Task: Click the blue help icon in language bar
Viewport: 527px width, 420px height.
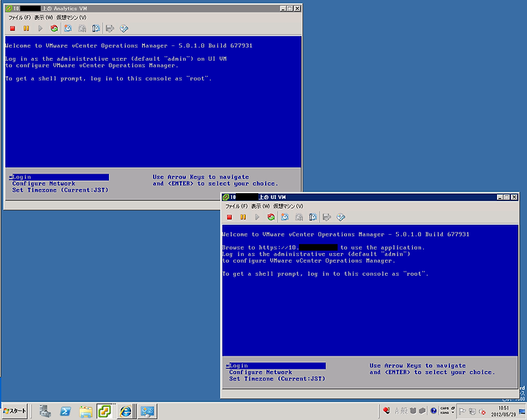Action: (x=433, y=410)
